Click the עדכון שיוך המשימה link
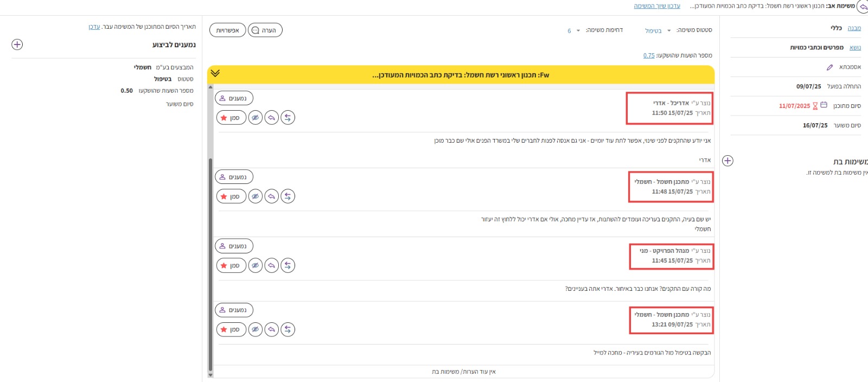Image resolution: width=868 pixels, height=382 pixels. click(657, 6)
